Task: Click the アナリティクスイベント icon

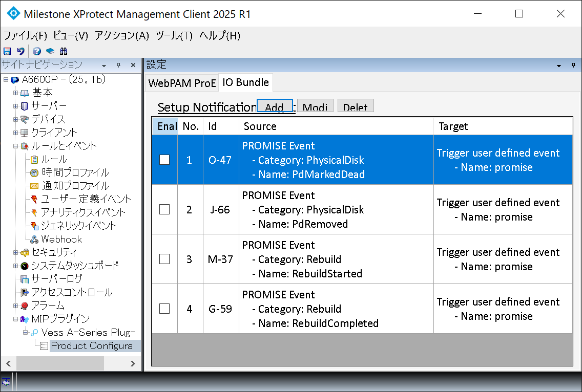Action: [x=34, y=212]
